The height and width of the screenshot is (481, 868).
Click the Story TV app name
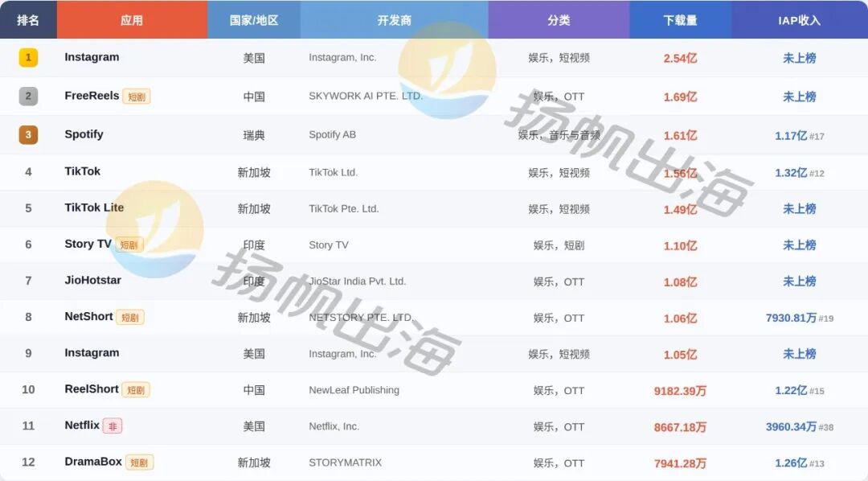pyautogui.click(x=88, y=244)
